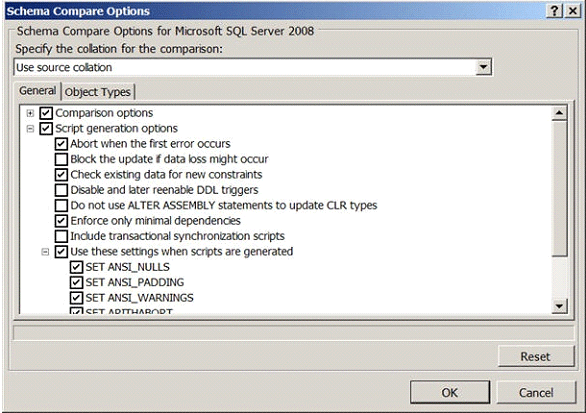Uncheck SET ANSI_PADDING
This screenshot has height=413, width=586.
tap(76, 282)
